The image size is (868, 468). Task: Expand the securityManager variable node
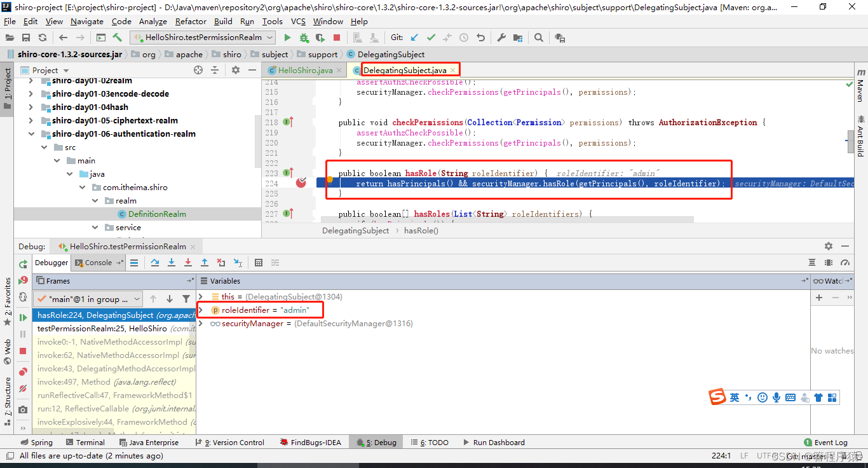(201, 324)
